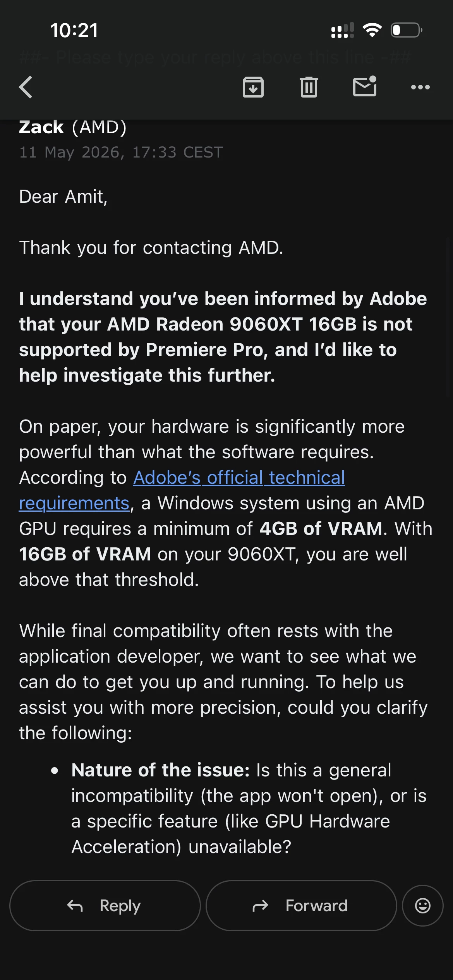
Task: Tap the bold Radeon 9060XT paragraph
Action: pos(223,337)
